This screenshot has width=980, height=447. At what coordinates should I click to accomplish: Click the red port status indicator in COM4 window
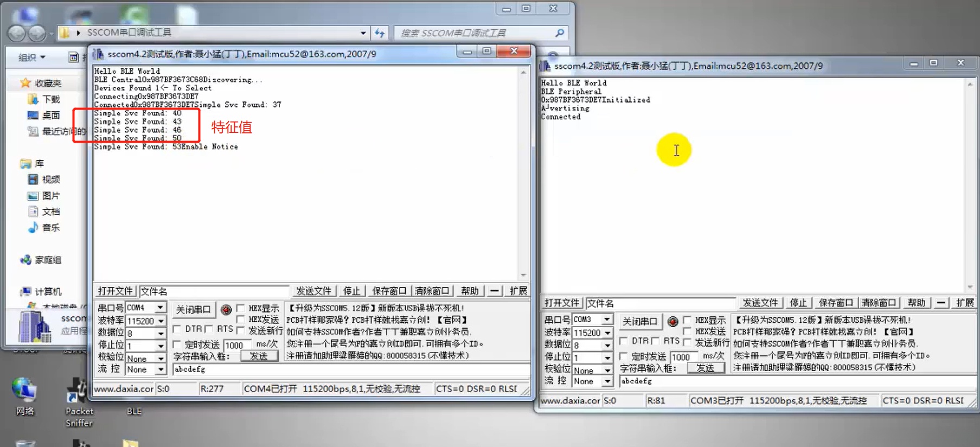[x=226, y=310]
